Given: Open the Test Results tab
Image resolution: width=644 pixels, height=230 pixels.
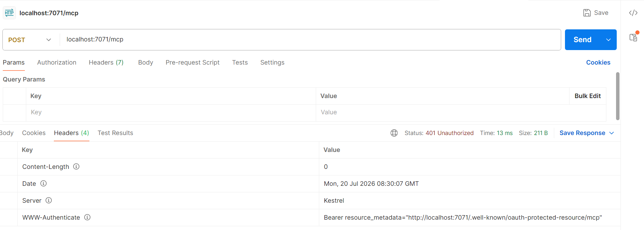Looking at the screenshot, I should (115, 133).
